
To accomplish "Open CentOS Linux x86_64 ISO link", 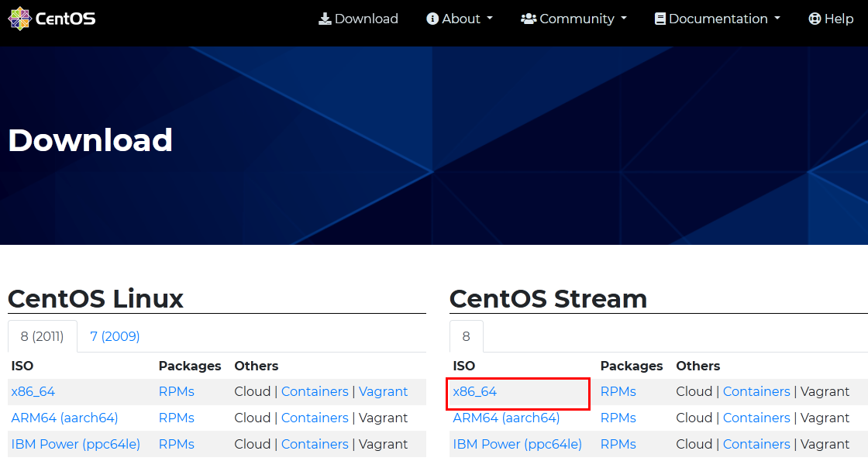I will point(33,392).
